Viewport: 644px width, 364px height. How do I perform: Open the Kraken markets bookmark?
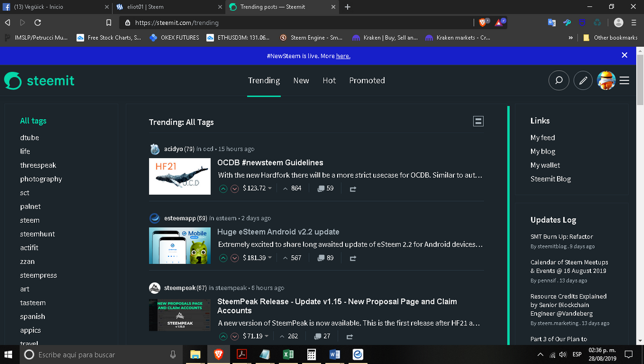coord(457,38)
